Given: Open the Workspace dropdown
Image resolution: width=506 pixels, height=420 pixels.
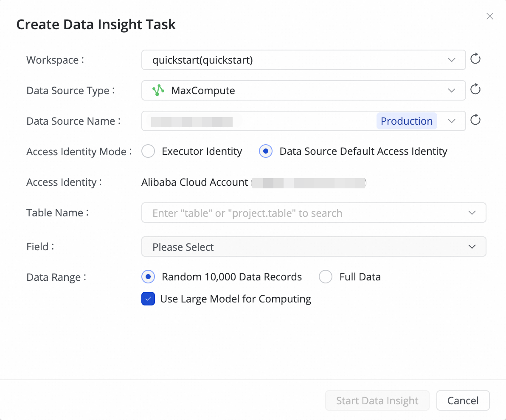Looking at the screenshot, I should tap(451, 60).
